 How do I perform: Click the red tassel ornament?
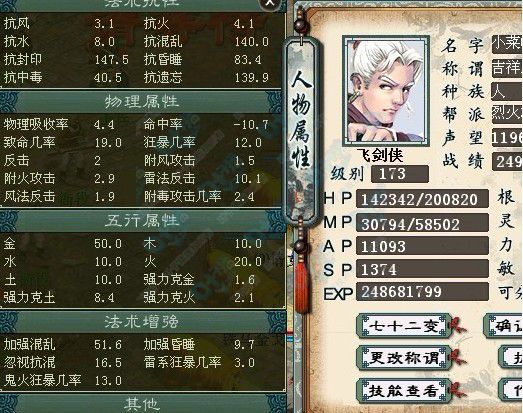[x=302, y=287]
